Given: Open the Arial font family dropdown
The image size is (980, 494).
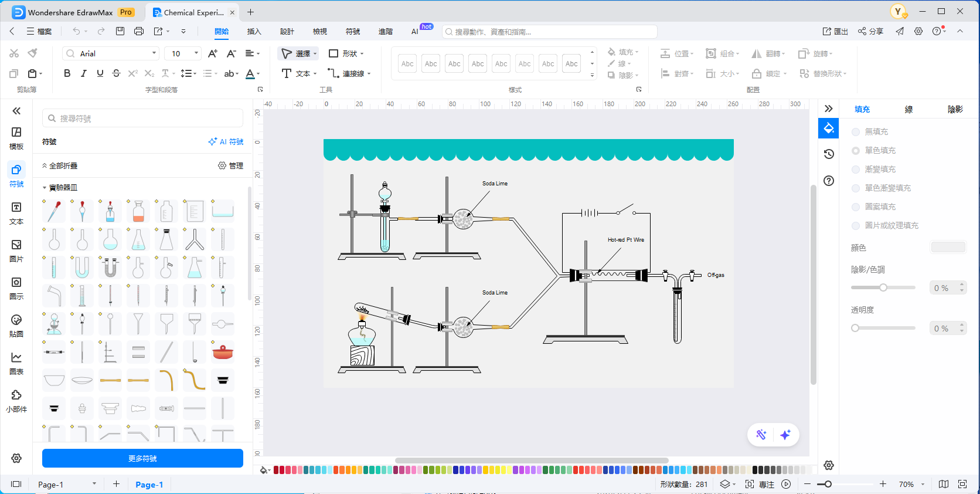Looking at the screenshot, I should coord(111,53).
